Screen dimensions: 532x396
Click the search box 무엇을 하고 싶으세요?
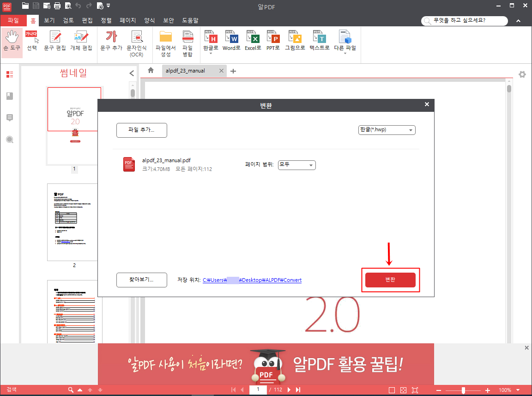[465, 21]
